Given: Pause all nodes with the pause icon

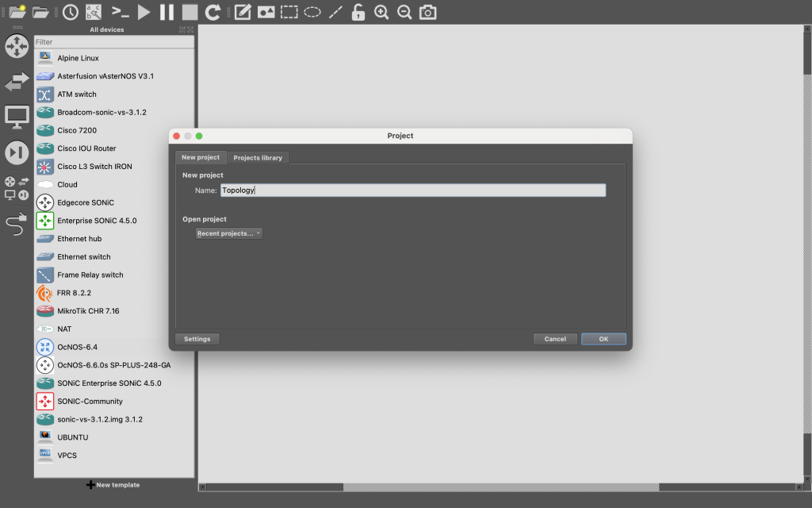Looking at the screenshot, I should (167, 12).
